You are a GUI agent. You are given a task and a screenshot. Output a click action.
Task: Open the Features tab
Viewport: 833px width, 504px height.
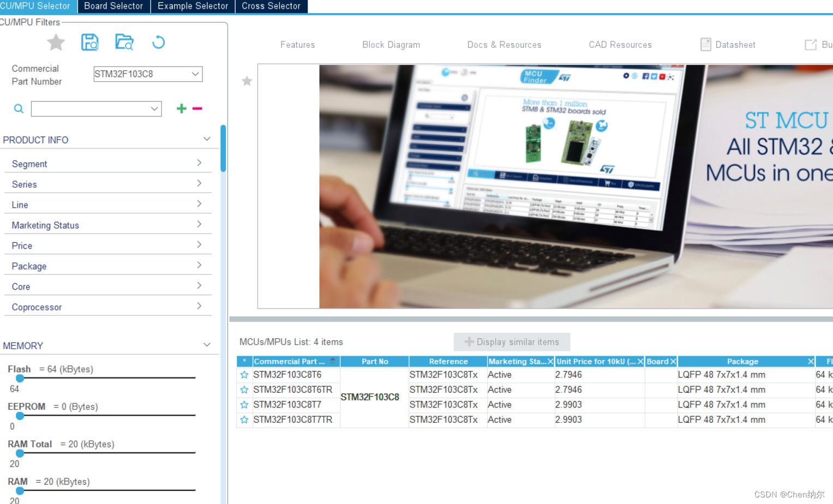(298, 45)
